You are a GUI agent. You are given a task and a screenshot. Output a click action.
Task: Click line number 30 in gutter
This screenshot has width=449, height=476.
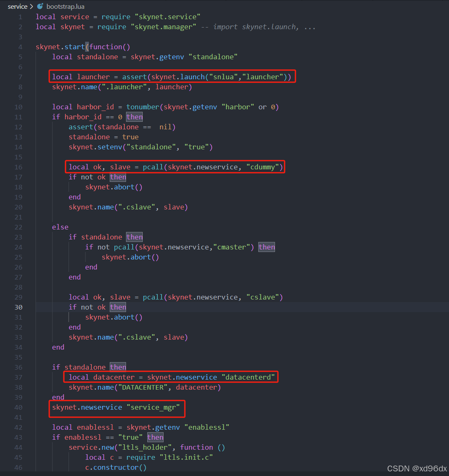click(18, 307)
